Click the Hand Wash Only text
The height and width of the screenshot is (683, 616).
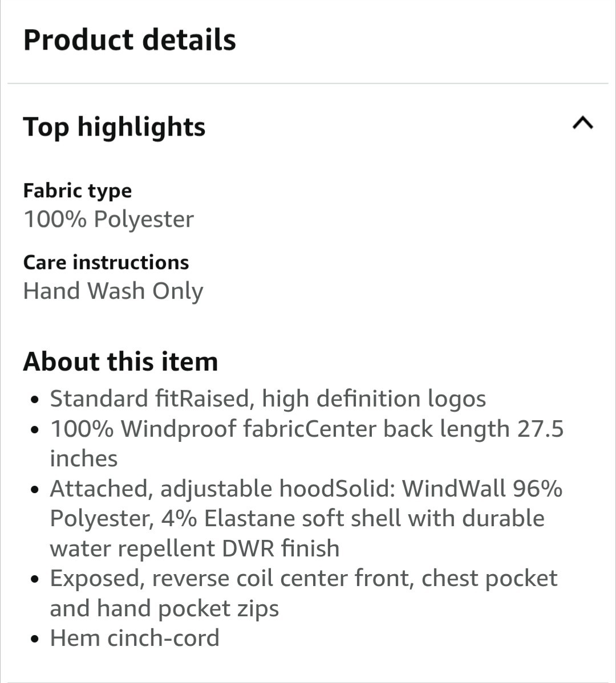pyautogui.click(x=113, y=291)
